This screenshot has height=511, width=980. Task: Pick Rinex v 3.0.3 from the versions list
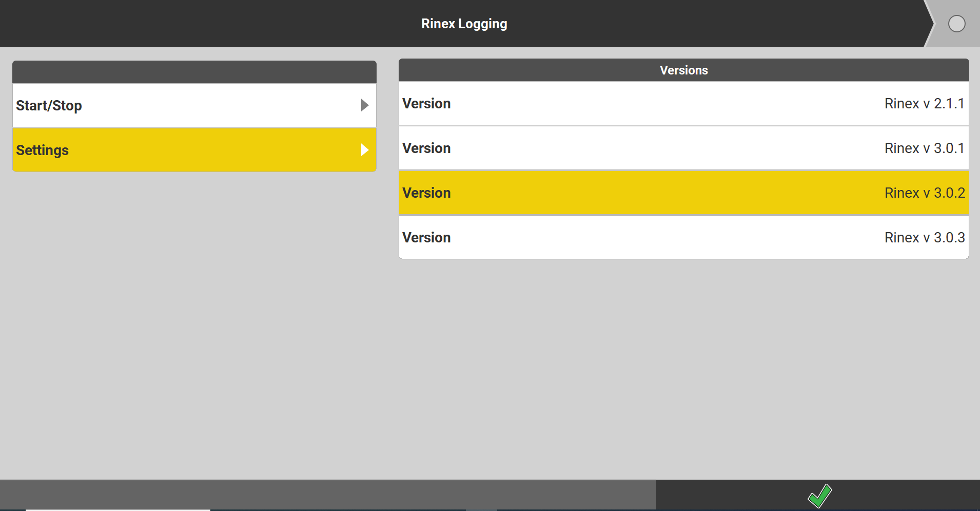[924, 238]
